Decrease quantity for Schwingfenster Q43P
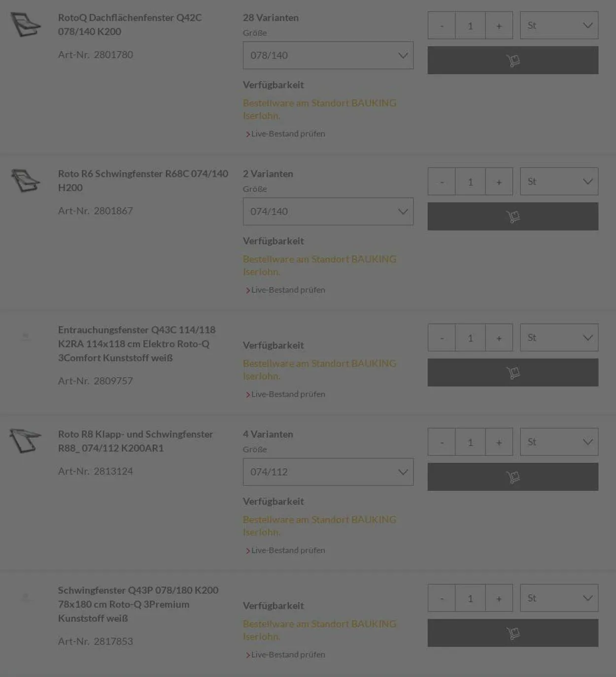This screenshot has width=616, height=677. click(x=442, y=598)
